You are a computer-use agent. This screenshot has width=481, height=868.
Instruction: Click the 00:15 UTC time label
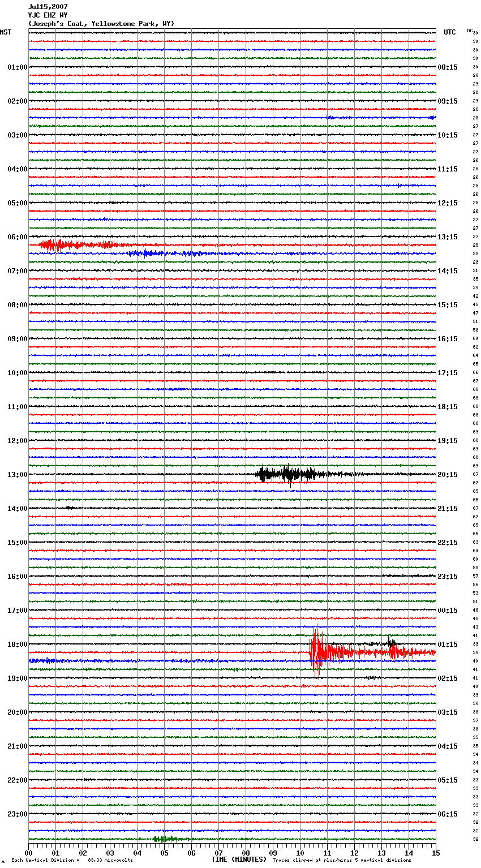(448, 611)
